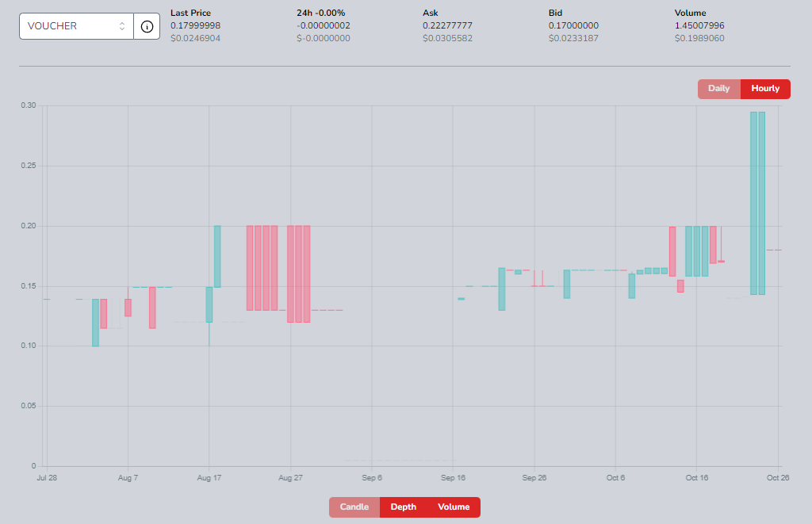Click the green candle above Aug 17 gridline
Screen dimensions: 812x524
(x=209, y=304)
